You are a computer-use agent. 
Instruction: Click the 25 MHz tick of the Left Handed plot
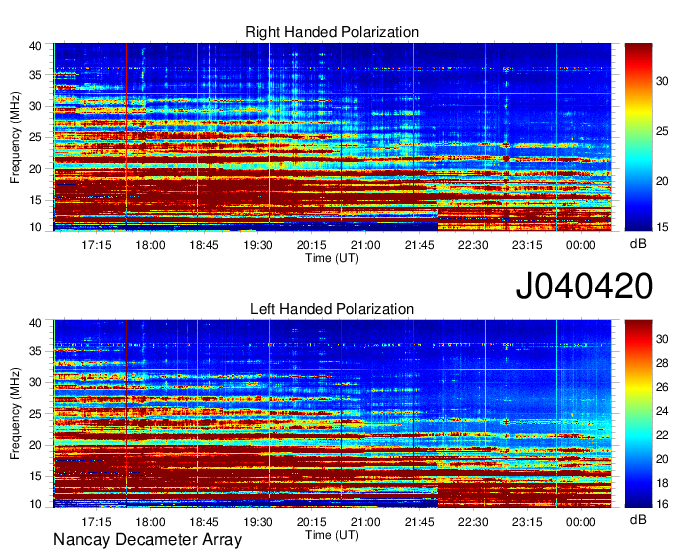(36, 414)
